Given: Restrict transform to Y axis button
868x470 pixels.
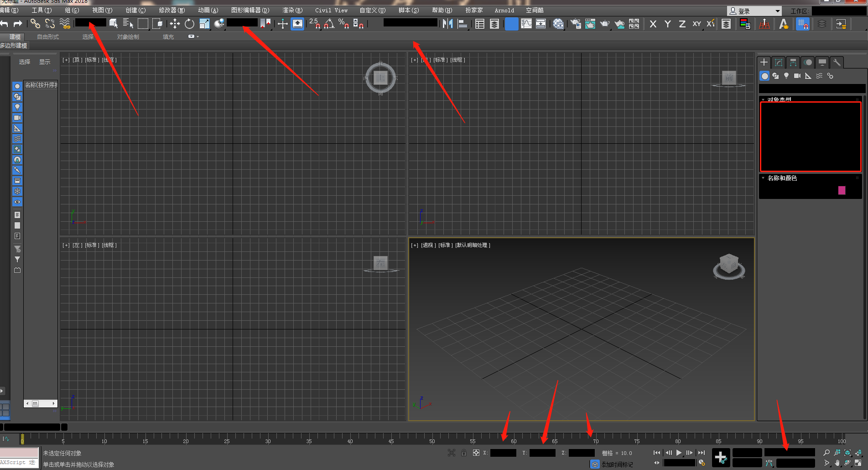Looking at the screenshot, I should (668, 24).
